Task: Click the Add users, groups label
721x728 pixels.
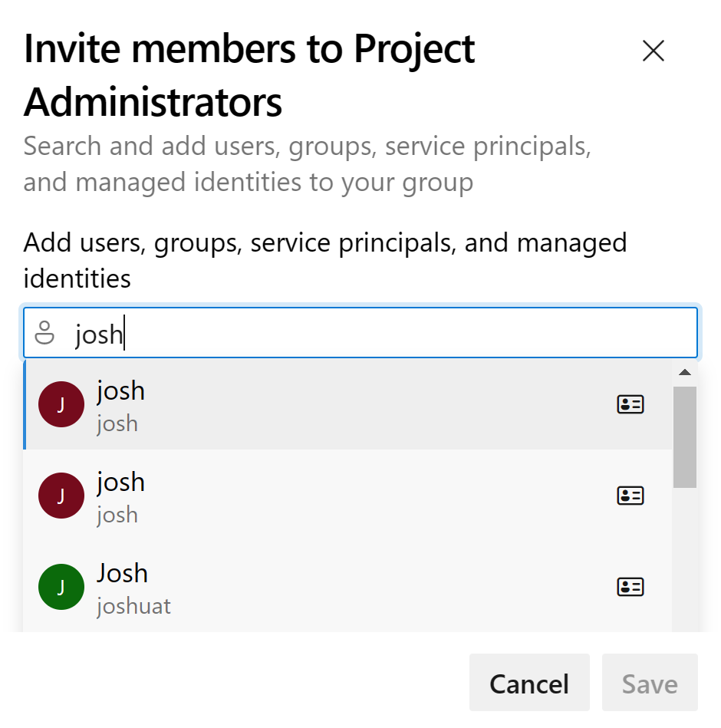Action: [x=325, y=260]
